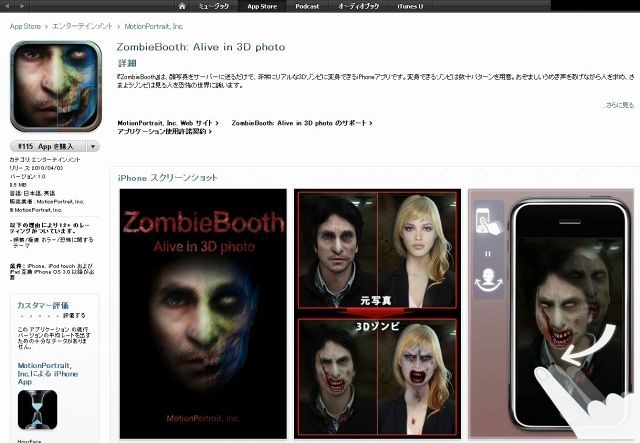Click the ZombieBooth title screenshot

tap(203, 314)
